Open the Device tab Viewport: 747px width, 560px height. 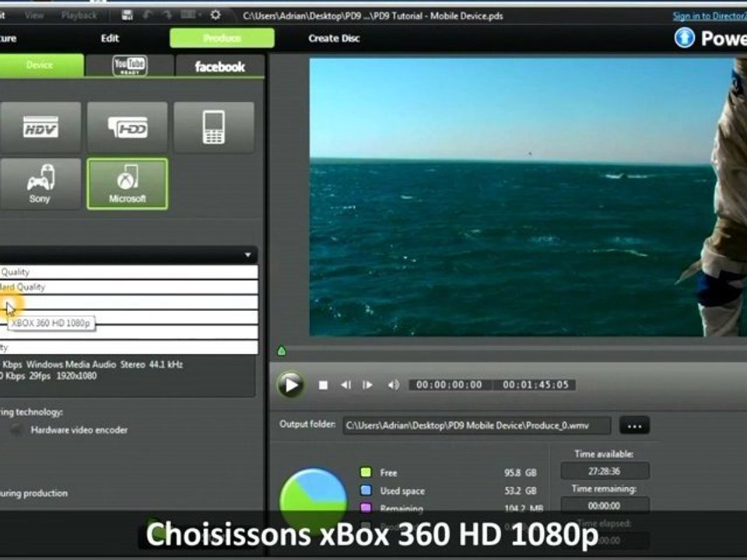click(x=40, y=65)
